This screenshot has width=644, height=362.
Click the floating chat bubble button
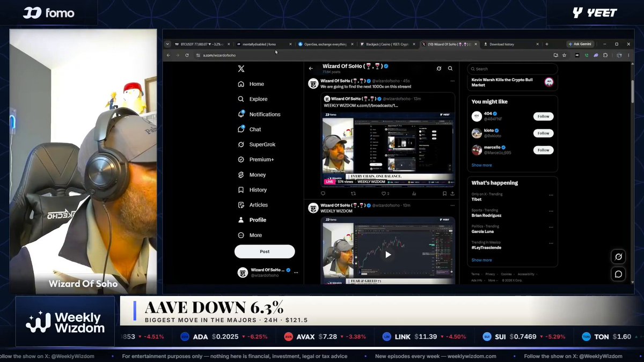[x=618, y=274]
